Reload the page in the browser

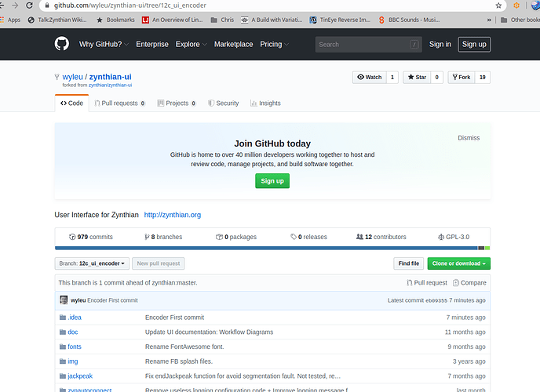click(x=29, y=5)
